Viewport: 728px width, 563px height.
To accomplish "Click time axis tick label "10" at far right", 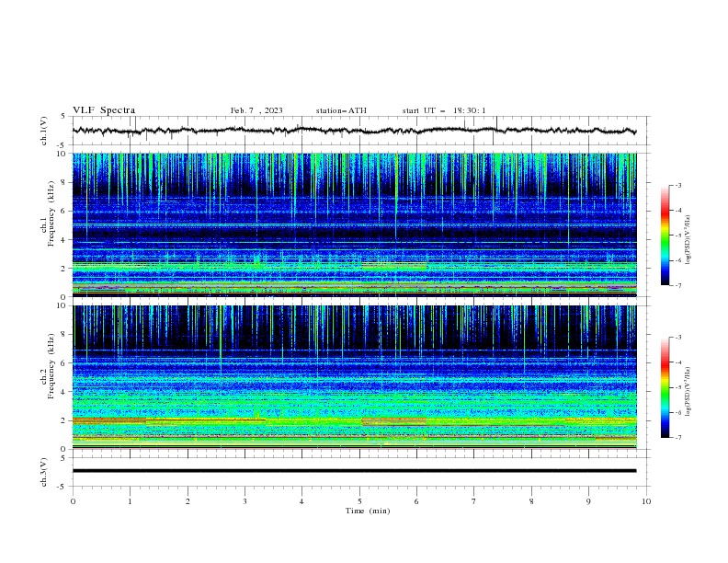I will (646, 501).
